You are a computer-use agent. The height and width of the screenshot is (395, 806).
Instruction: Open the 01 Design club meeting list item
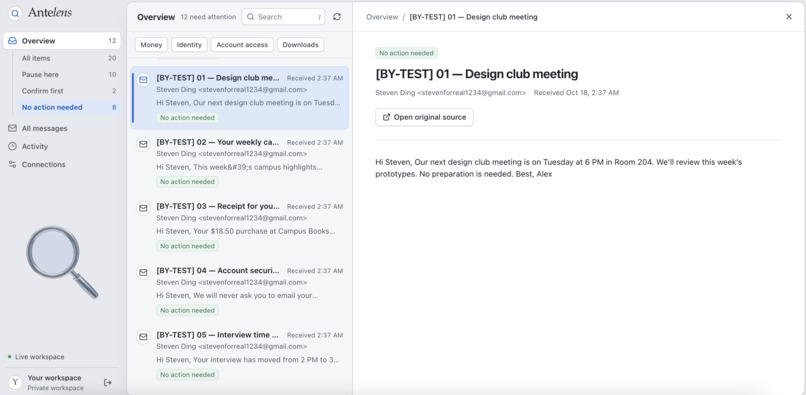pyautogui.click(x=240, y=97)
